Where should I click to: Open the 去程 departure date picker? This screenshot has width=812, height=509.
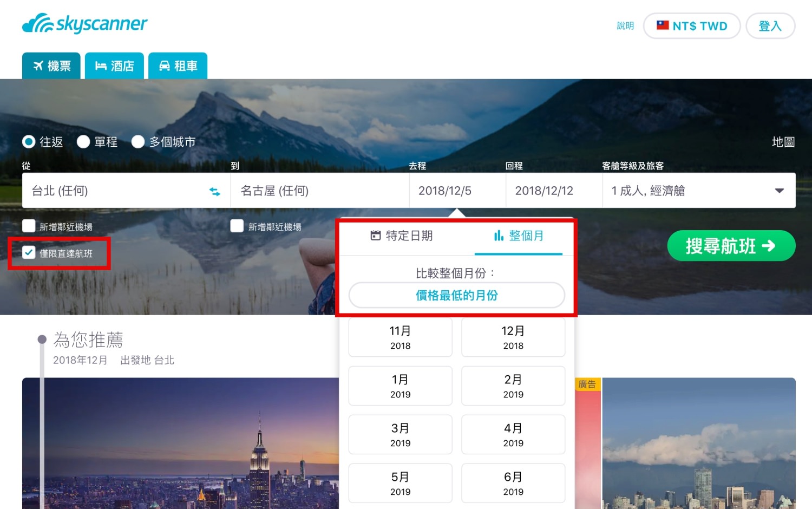pyautogui.click(x=457, y=191)
